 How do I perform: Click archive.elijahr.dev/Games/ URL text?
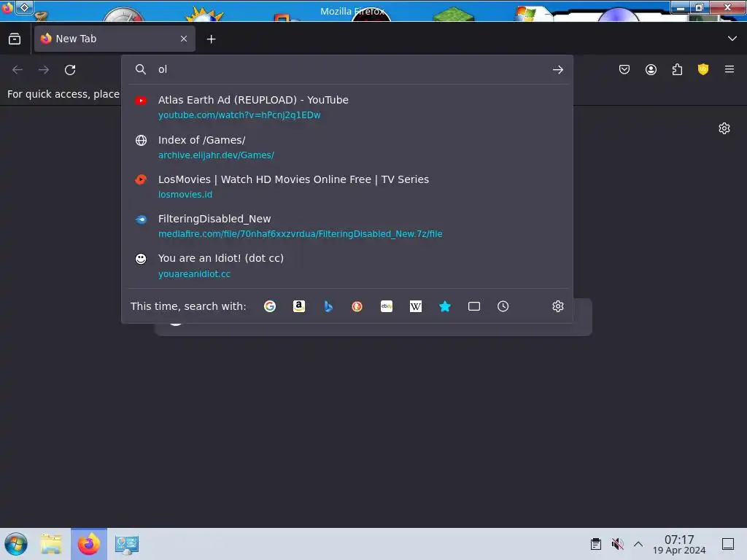tap(216, 155)
